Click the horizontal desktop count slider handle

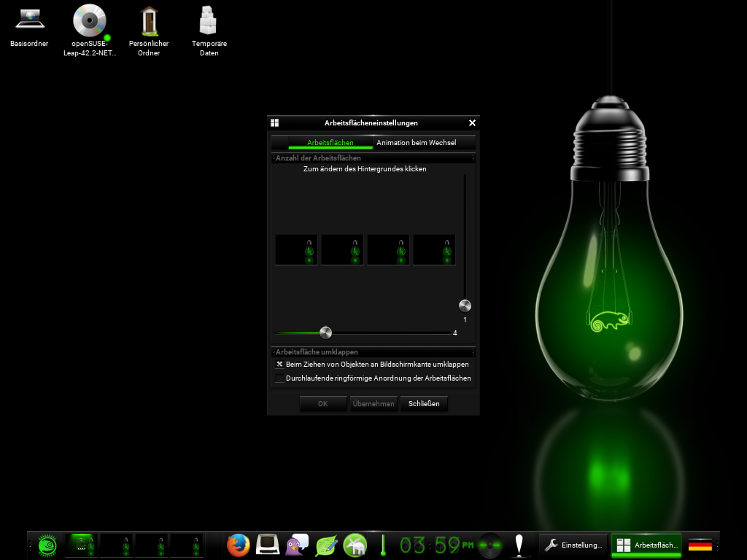326,332
